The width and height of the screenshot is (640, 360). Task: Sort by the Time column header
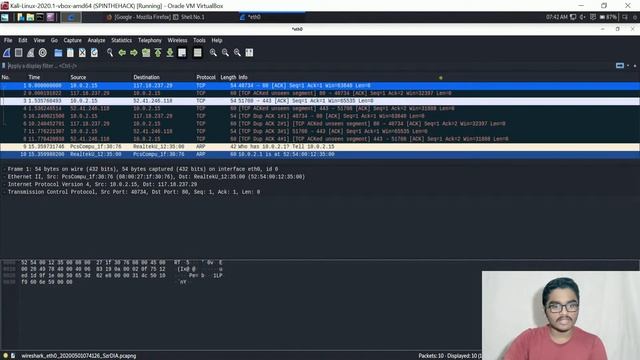pos(34,77)
